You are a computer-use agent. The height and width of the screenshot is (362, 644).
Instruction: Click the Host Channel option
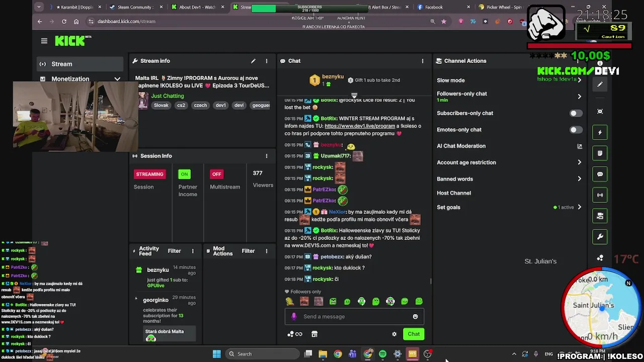pyautogui.click(x=454, y=193)
